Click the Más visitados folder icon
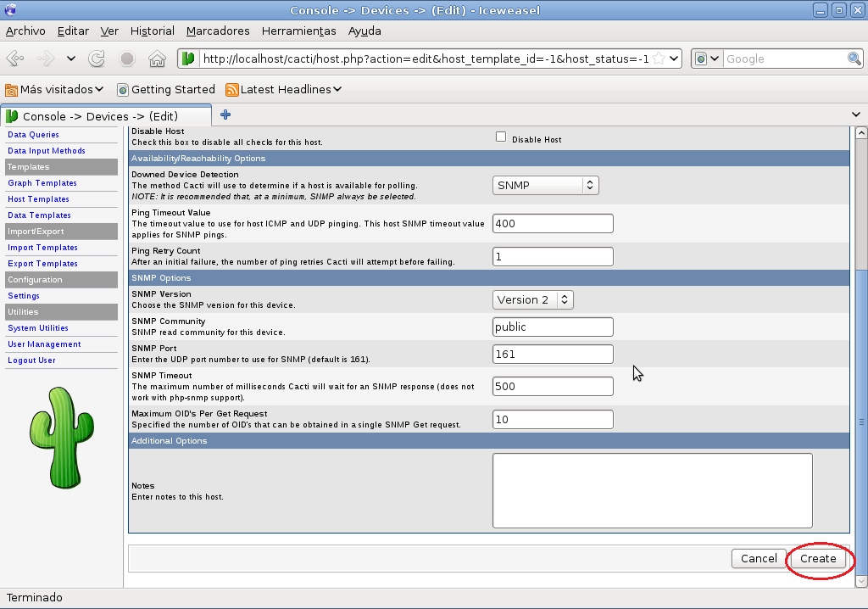This screenshot has height=609, width=868. [x=12, y=89]
